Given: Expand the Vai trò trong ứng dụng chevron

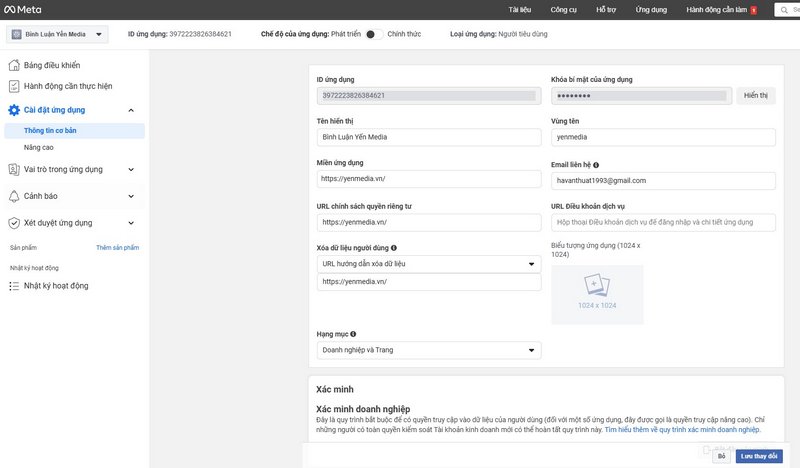Looking at the screenshot, I should [x=131, y=169].
